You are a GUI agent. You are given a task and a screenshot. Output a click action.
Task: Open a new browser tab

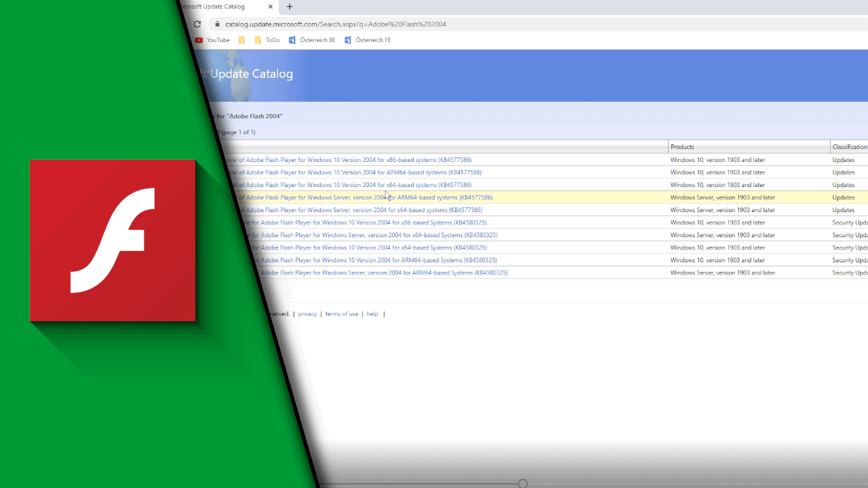[x=290, y=7]
